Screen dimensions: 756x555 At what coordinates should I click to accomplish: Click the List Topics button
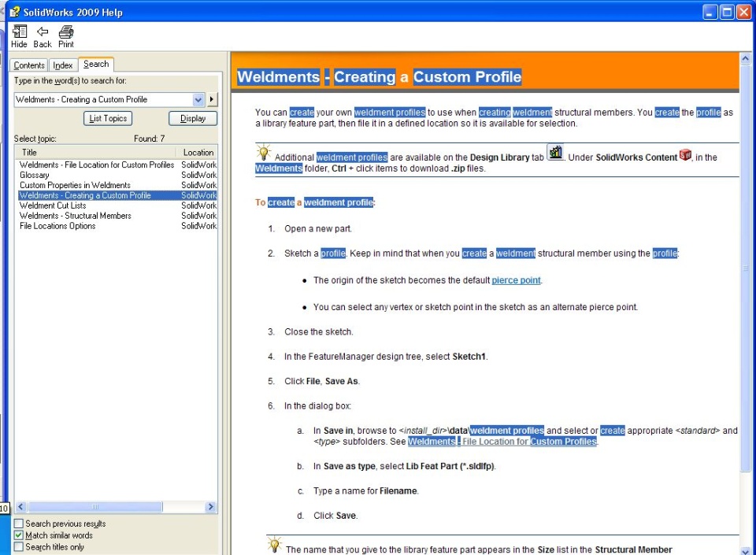(108, 119)
